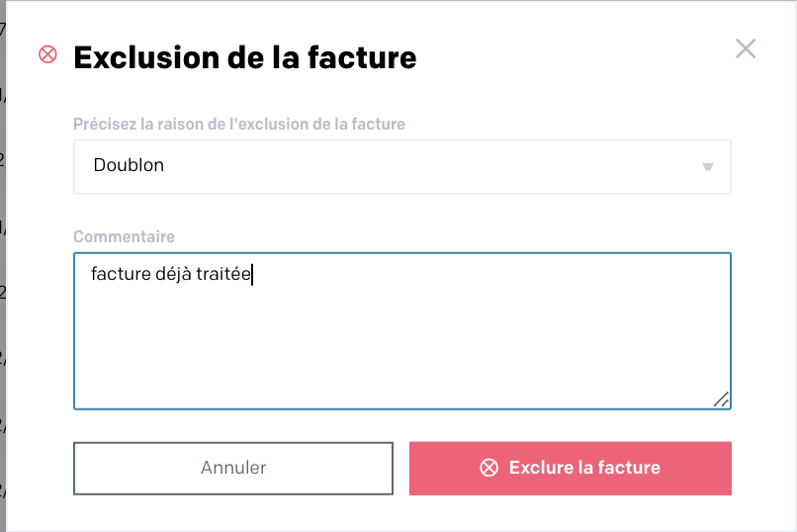Click the Précisez la raison label
797x532 pixels.
pyautogui.click(x=239, y=124)
